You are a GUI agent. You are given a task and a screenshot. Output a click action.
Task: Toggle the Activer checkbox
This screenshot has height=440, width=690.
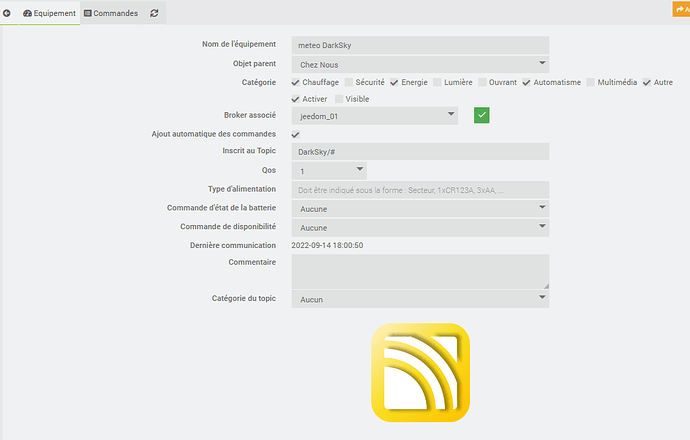295,99
